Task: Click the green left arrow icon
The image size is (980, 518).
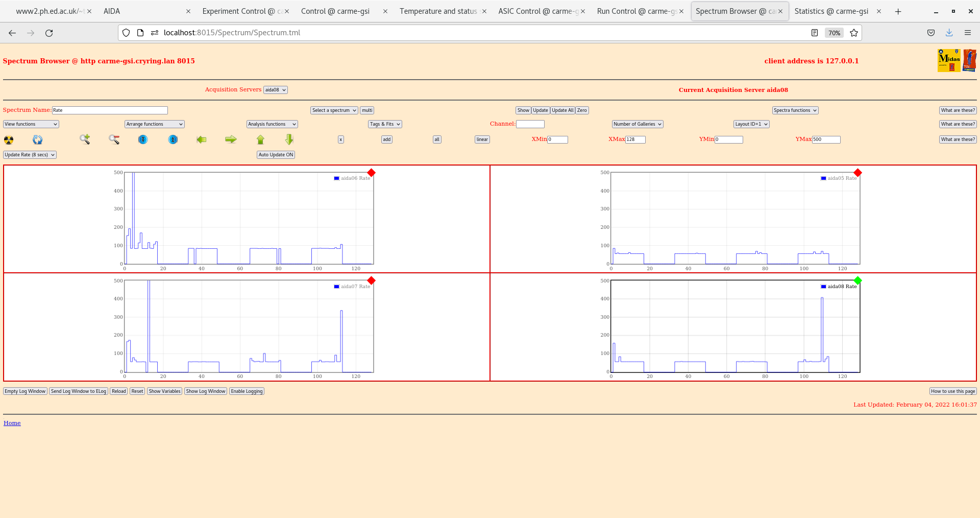Action: 202,139
